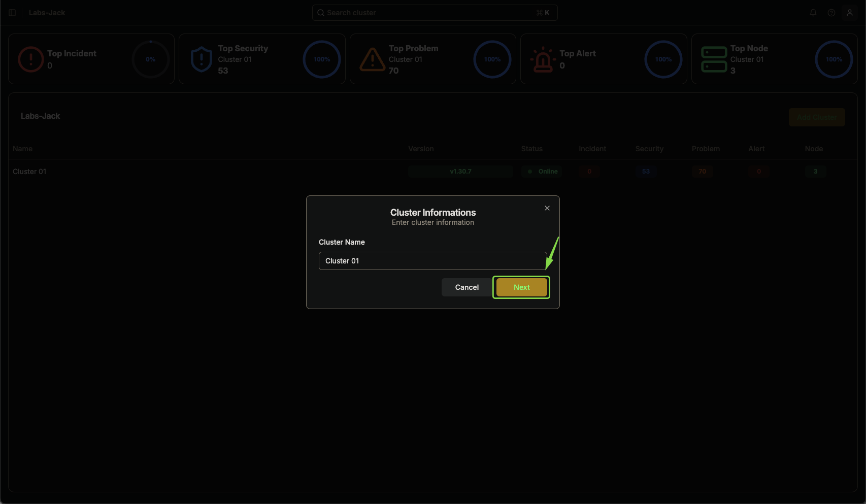Open the Cluster 01 table row
Screen dimensions: 866x504
coord(432,172)
